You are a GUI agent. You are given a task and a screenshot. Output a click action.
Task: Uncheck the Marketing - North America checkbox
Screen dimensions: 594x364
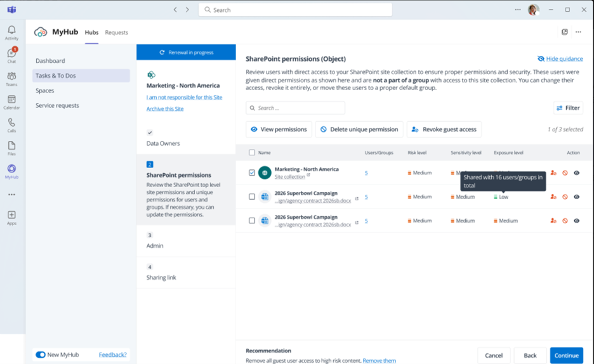click(252, 172)
